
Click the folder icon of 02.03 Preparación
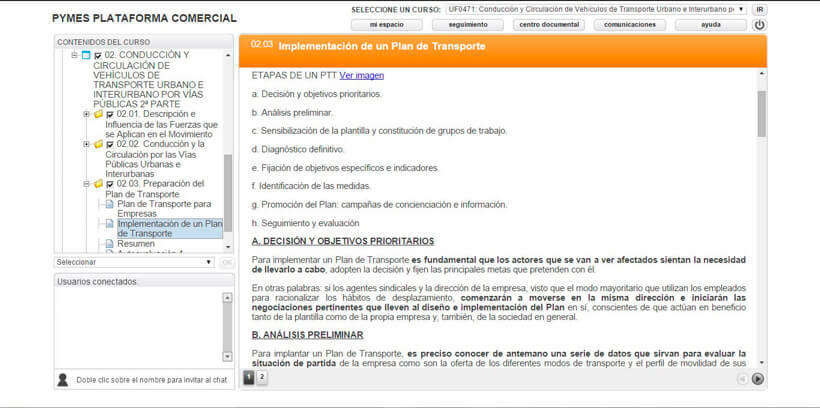(x=98, y=184)
